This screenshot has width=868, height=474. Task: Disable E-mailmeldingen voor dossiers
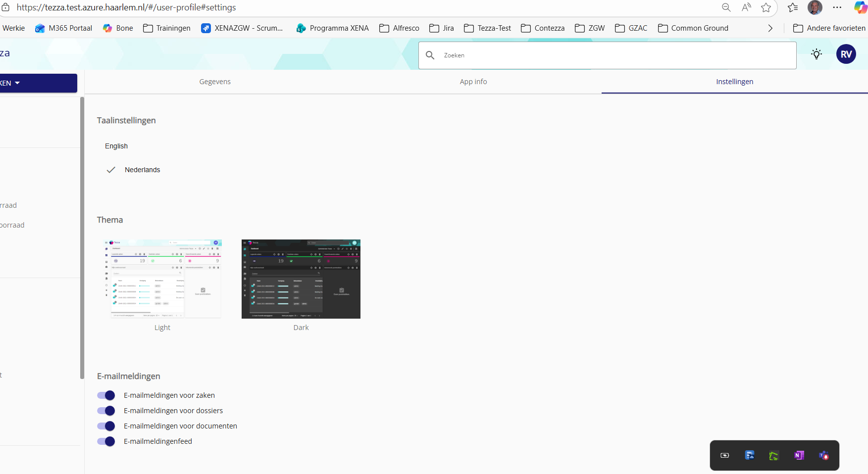point(106,411)
